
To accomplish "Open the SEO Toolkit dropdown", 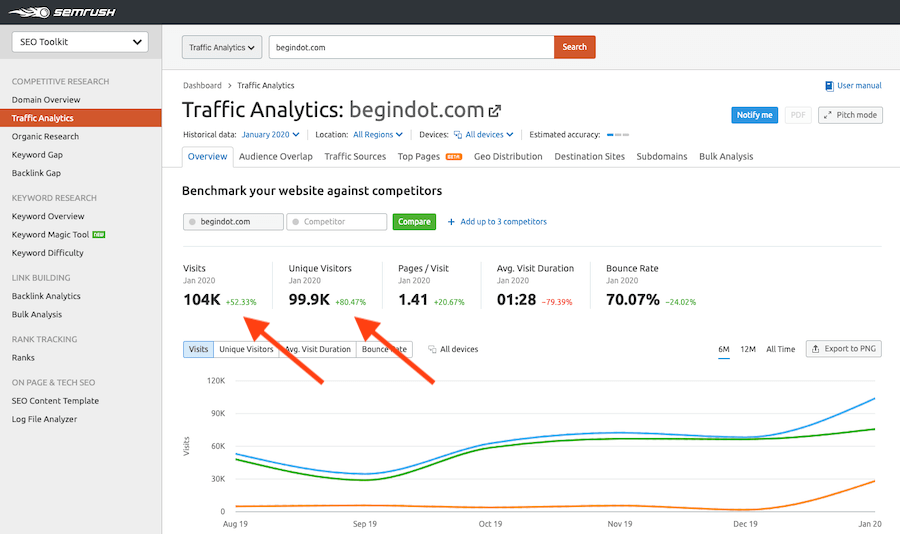I will 80,42.
